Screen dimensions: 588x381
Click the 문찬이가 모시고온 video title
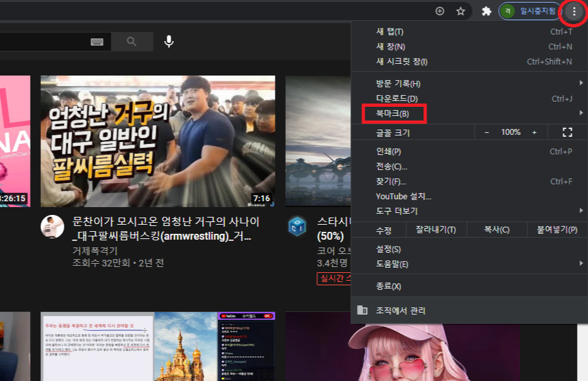pos(165,229)
